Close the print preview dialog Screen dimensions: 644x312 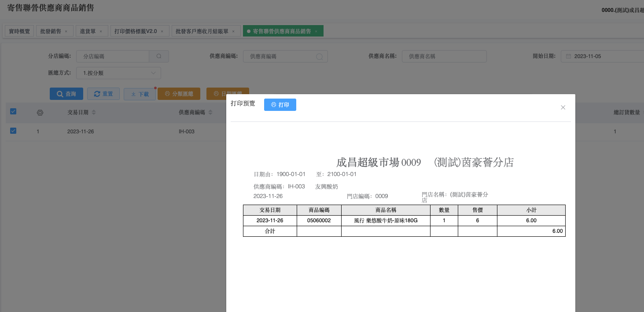563,107
